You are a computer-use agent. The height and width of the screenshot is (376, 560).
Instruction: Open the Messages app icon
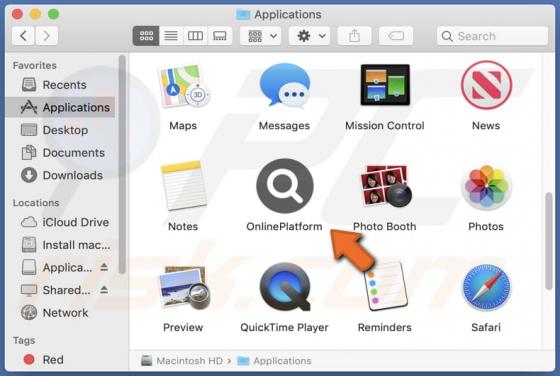[285, 86]
